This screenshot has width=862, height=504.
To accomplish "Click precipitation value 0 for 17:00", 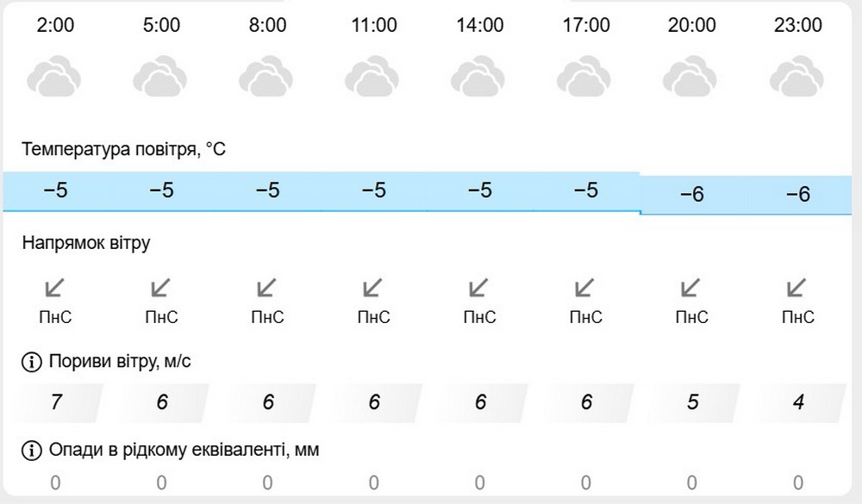I will (x=586, y=482).
